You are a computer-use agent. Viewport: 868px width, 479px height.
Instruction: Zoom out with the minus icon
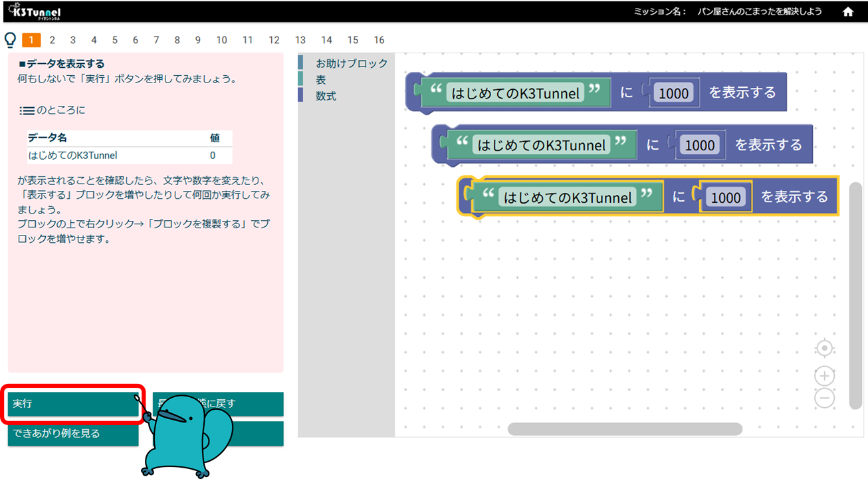824,398
